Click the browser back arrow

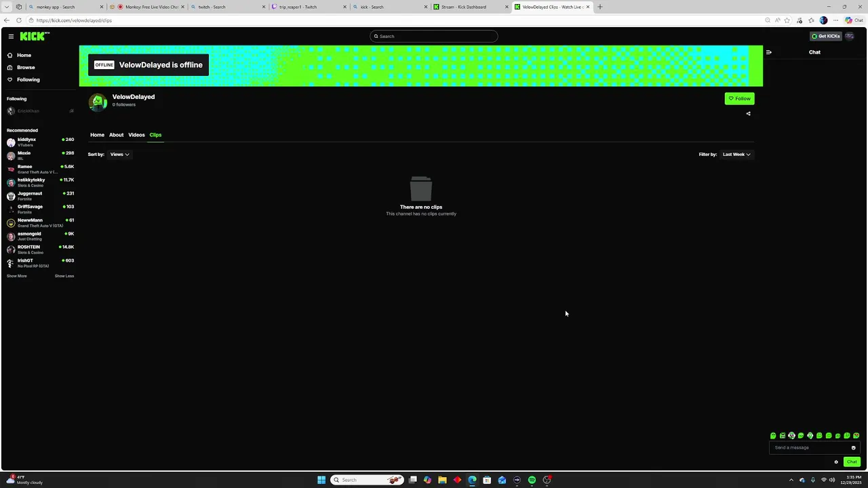pyautogui.click(x=7, y=20)
